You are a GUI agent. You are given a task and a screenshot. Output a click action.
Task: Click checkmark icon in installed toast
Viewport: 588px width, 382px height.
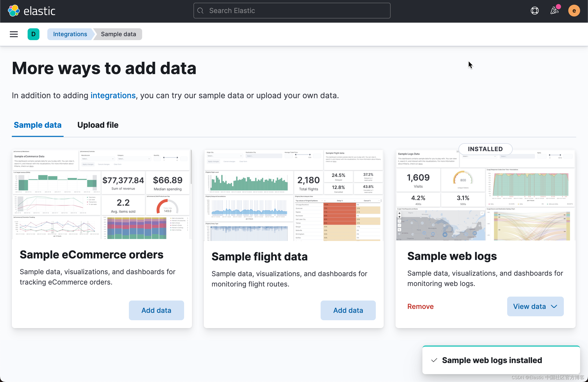click(434, 360)
